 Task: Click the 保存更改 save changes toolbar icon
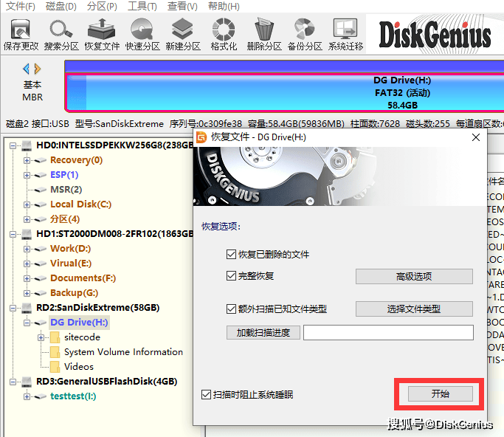(21, 34)
